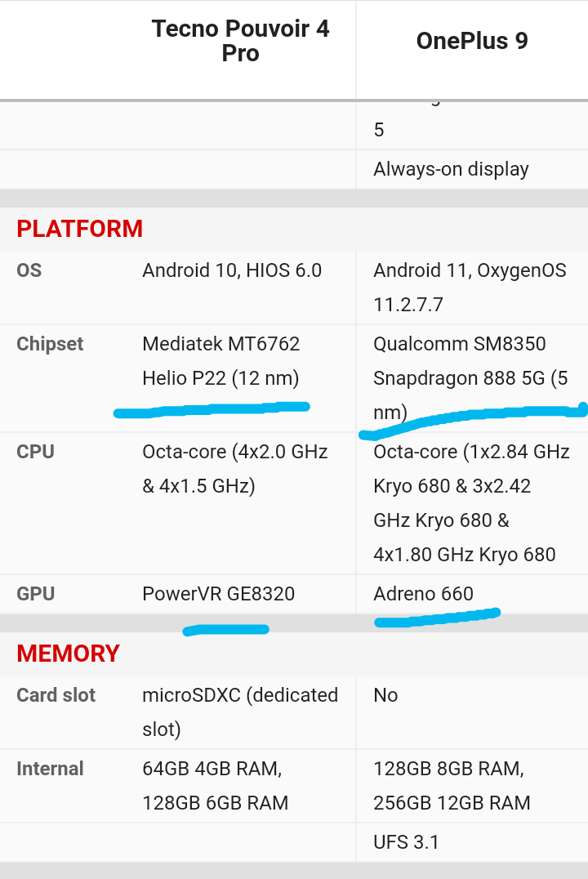Tap the OnePlus 9 column title

click(471, 41)
